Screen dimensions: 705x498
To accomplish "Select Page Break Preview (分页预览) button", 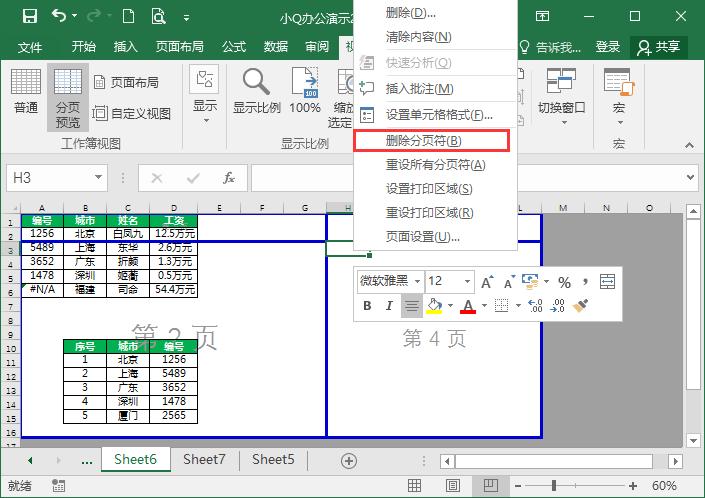I will click(68, 97).
